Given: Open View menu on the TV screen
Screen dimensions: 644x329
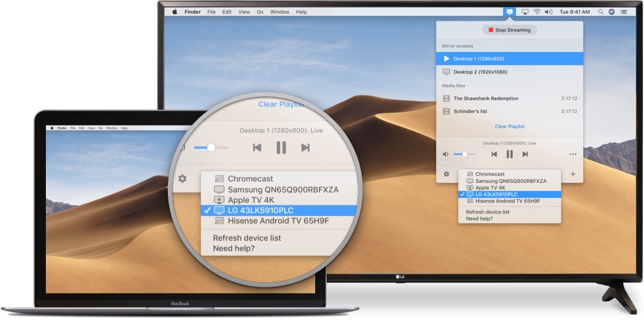Looking at the screenshot, I should [x=244, y=12].
